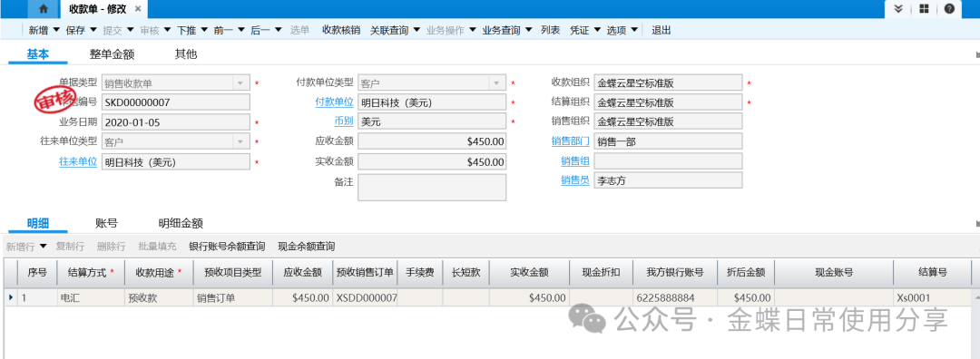Image resolution: width=980 pixels, height=359 pixels.
Task: Open the 付款单位类型 dropdown arrow
Action: click(496, 82)
